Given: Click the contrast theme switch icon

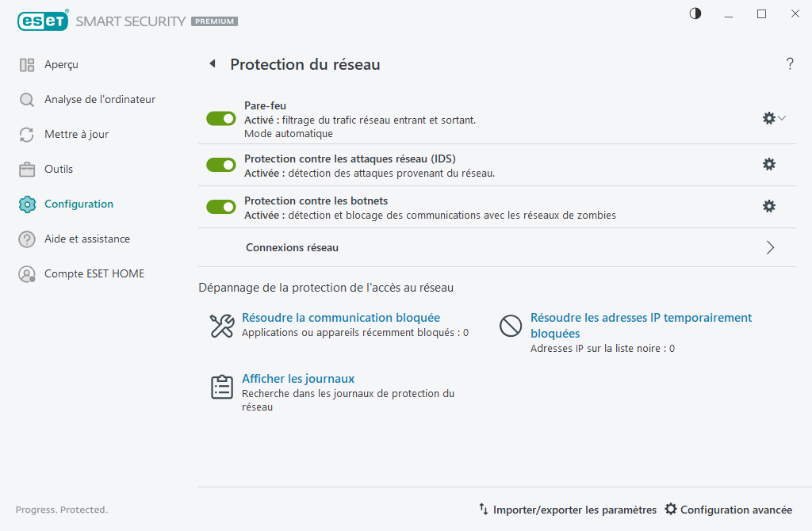Looking at the screenshot, I should click(x=695, y=13).
